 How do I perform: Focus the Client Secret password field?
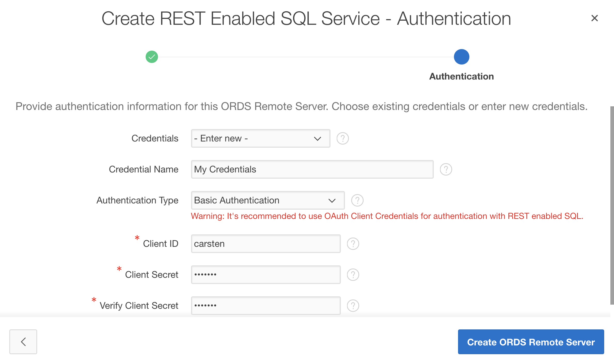click(x=265, y=275)
